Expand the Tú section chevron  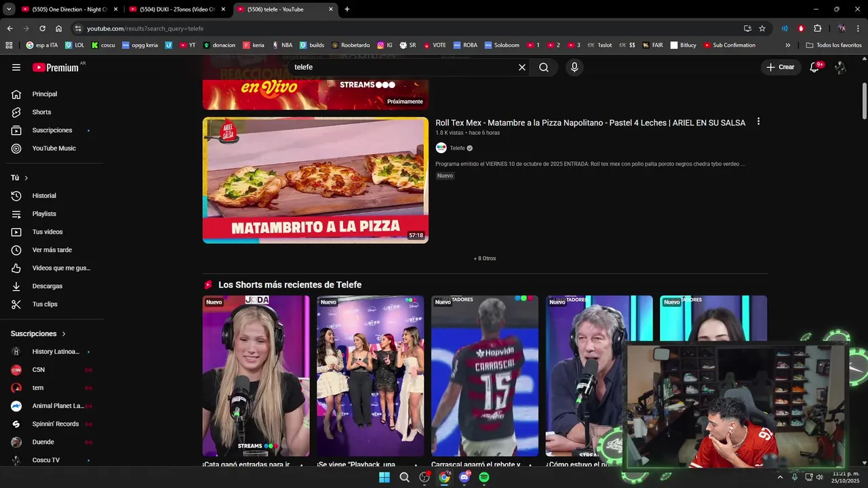tap(26, 178)
